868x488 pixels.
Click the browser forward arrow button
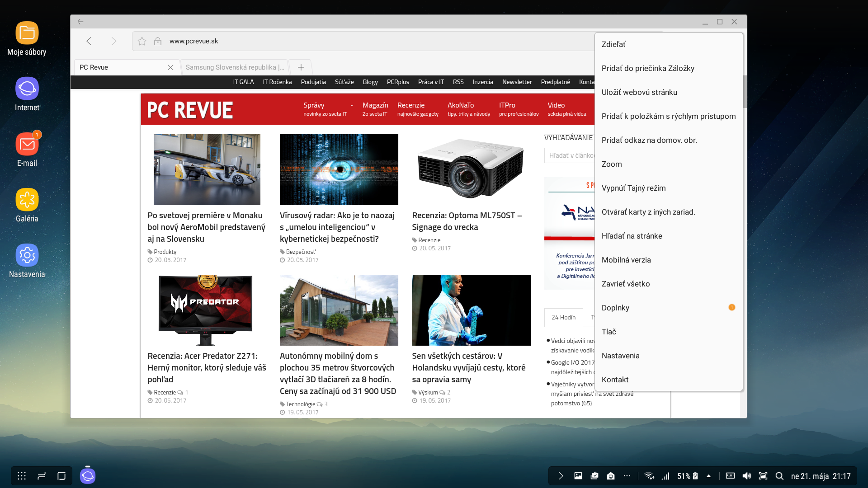[x=113, y=41]
